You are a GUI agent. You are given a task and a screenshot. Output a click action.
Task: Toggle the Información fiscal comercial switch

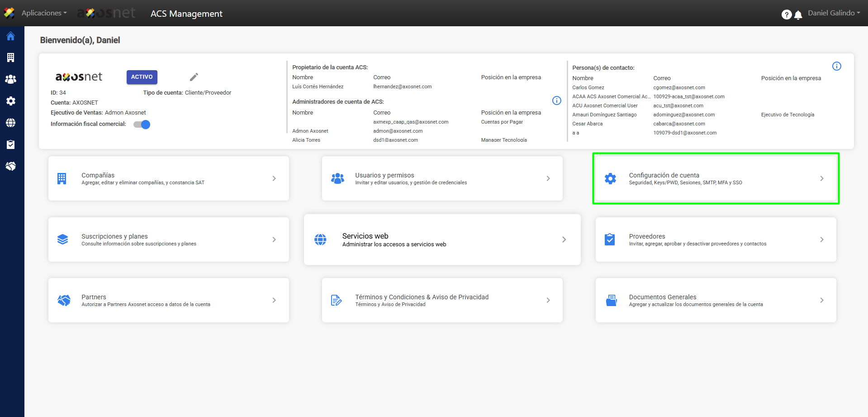(142, 125)
